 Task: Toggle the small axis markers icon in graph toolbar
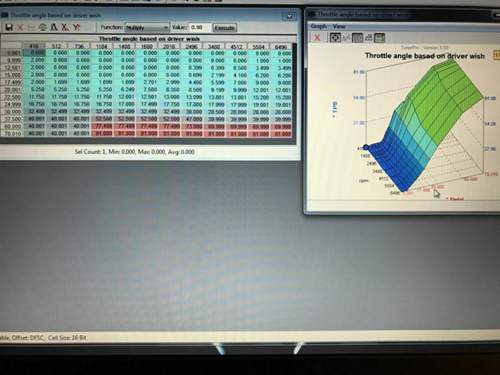click(369, 37)
